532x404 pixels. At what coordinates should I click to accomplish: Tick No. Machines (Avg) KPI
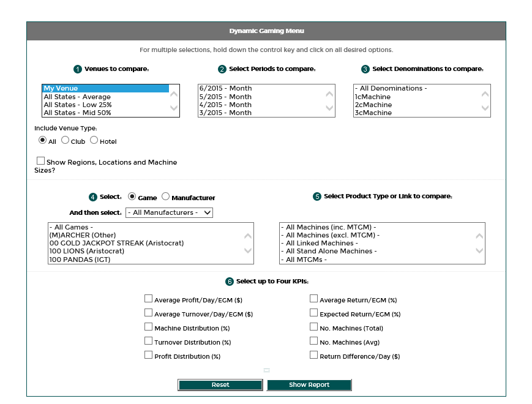tap(314, 340)
